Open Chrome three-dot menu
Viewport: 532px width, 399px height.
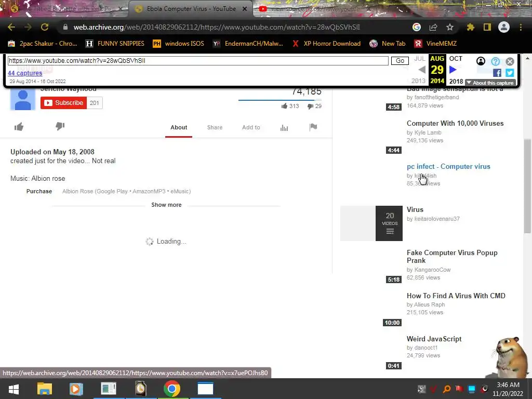521,27
